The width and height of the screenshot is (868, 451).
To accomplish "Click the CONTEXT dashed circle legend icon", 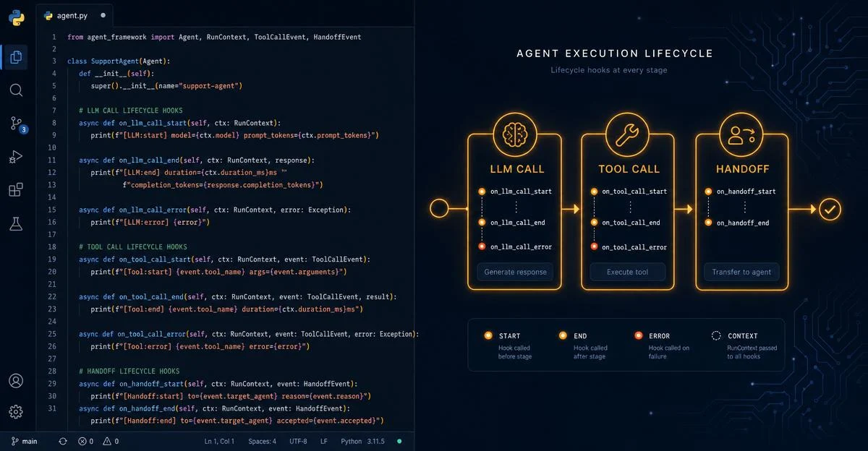I will pyautogui.click(x=716, y=335).
